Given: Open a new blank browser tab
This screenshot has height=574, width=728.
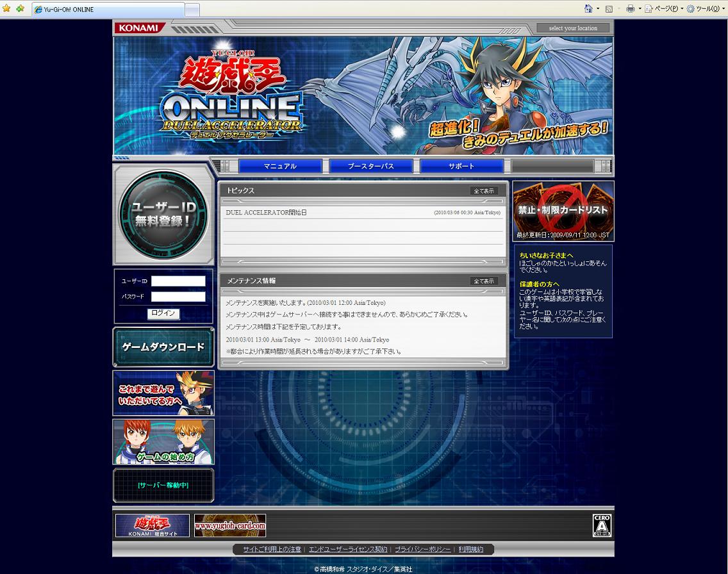Looking at the screenshot, I should click(x=192, y=10).
